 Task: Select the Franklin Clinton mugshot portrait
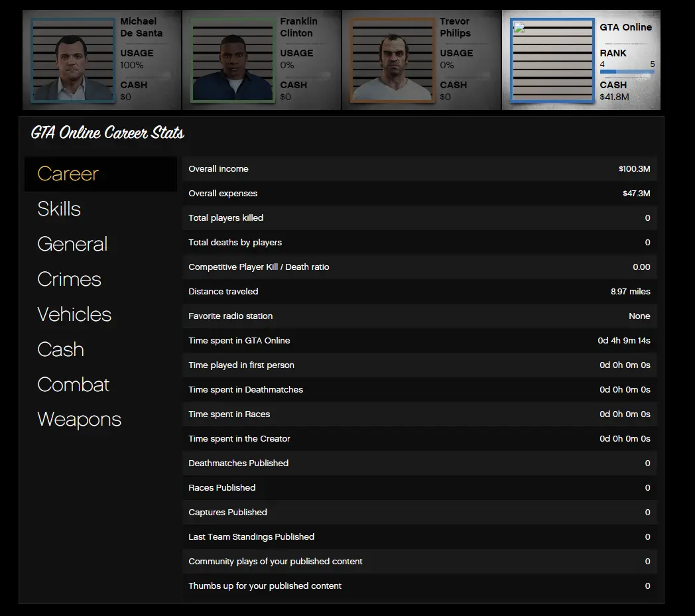[x=233, y=60]
